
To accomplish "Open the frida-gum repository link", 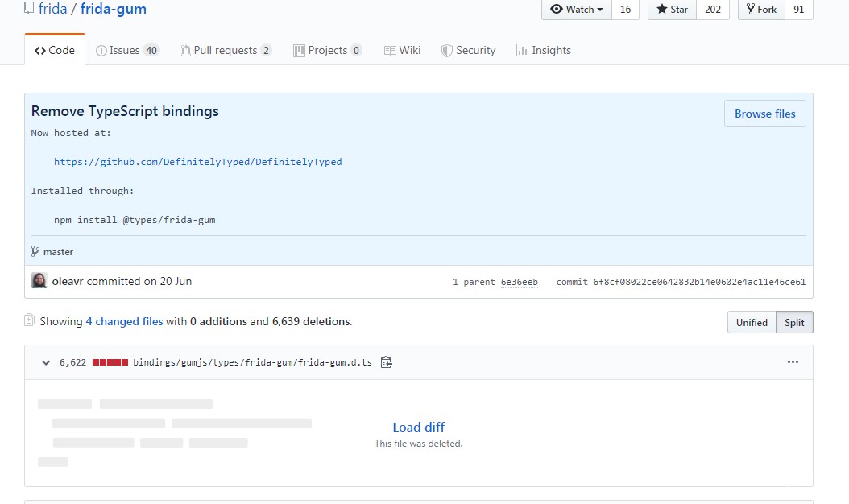I will [113, 9].
